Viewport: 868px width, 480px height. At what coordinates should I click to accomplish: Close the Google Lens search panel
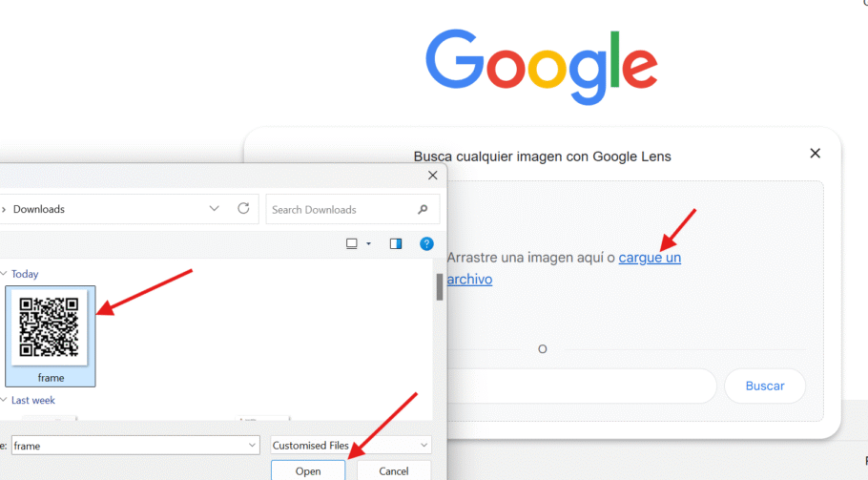tap(815, 154)
